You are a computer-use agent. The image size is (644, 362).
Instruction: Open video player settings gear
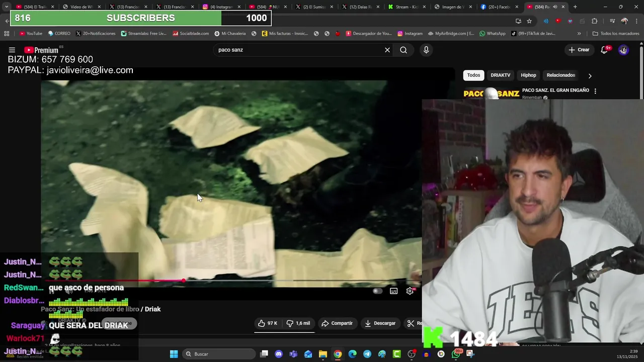(x=410, y=291)
